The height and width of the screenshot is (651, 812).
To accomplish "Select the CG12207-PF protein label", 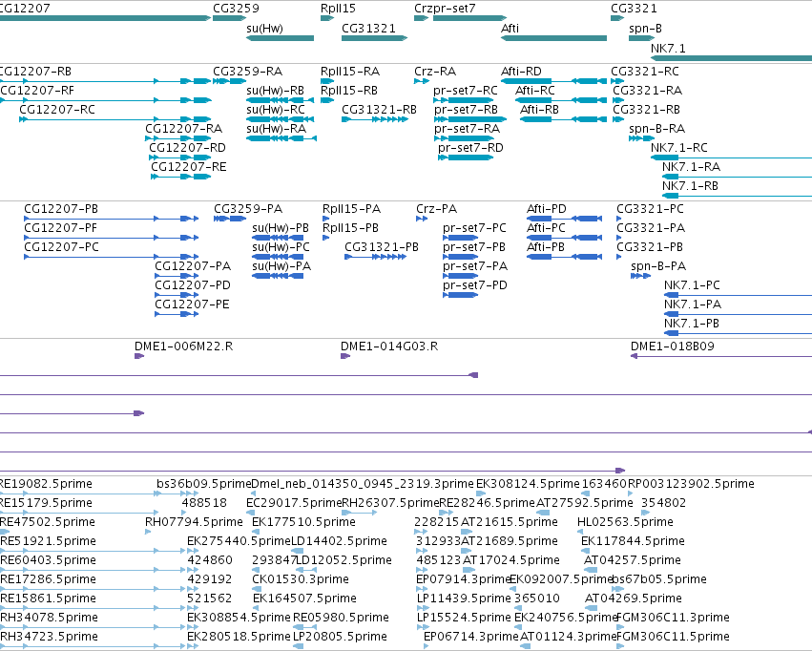I will pos(60,228).
